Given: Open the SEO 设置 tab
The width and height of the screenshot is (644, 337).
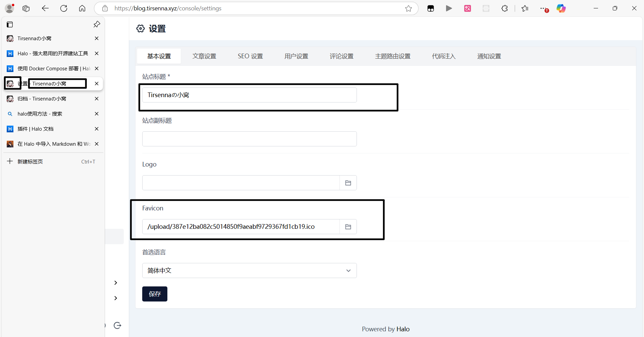Looking at the screenshot, I should (x=250, y=56).
